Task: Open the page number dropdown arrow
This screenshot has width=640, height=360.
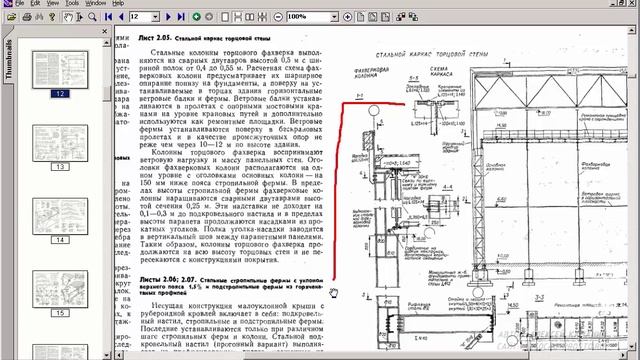Action: (156, 17)
